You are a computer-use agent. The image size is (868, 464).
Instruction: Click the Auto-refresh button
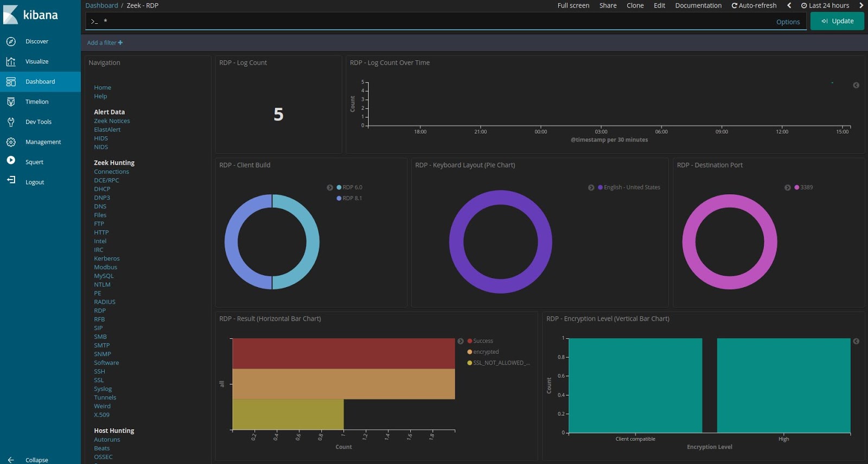(754, 5)
